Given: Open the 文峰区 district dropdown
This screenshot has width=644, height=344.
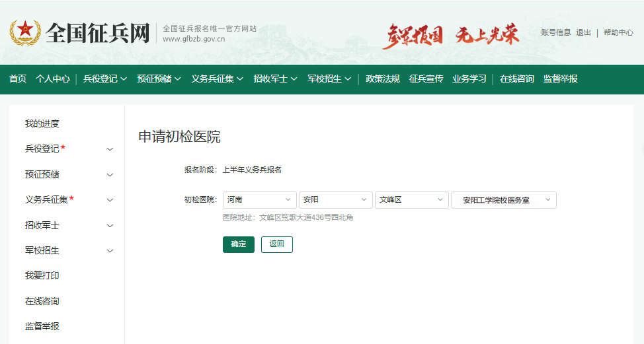Looking at the screenshot, I should (x=411, y=200).
